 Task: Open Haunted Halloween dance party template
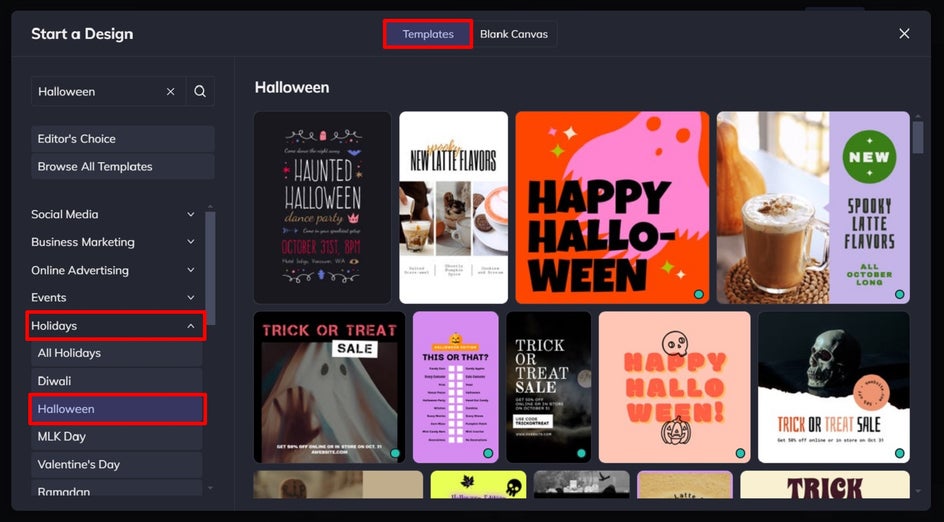tap(323, 208)
